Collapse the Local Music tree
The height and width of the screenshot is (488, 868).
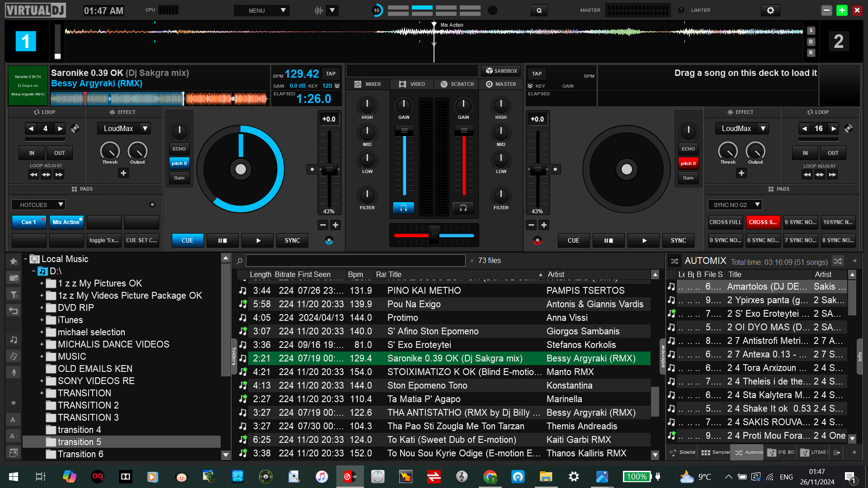[x=25, y=259]
